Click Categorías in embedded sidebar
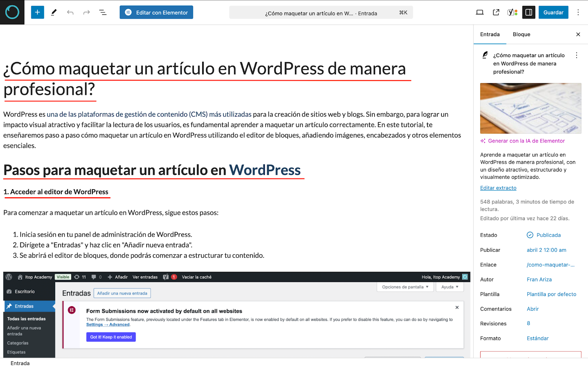The height and width of the screenshot is (368, 588). [x=18, y=343]
